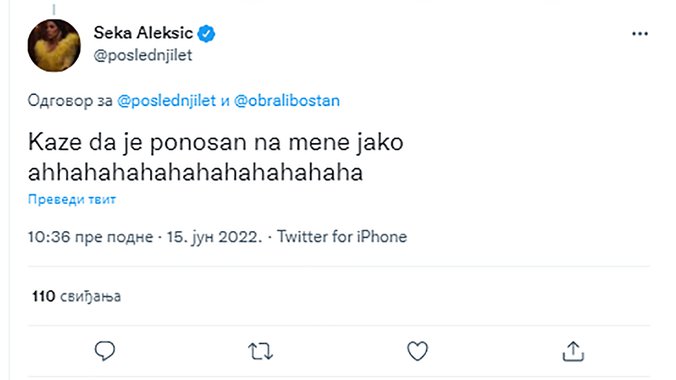Viewport: 676px width, 380px height.
Task: Click the 15. јун 2022. date
Action: [214, 237]
